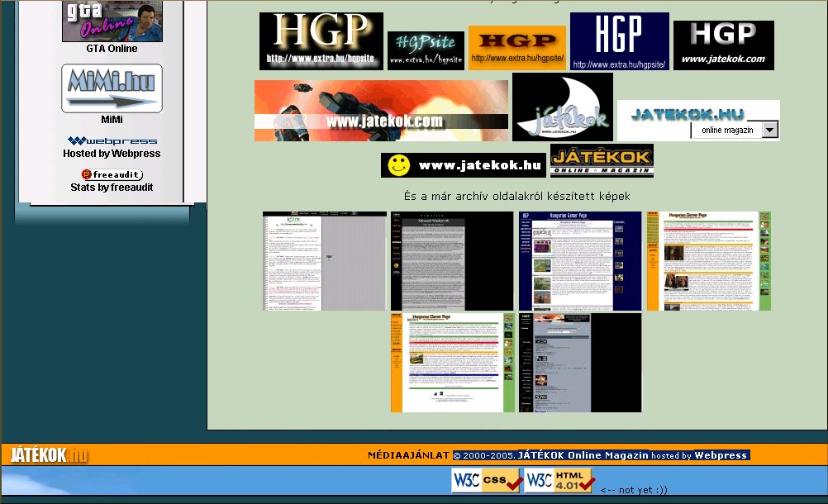Open Stats by freeaudit link
Image resolution: width=828 pixels, height=504 pixels.
(112, 188)
